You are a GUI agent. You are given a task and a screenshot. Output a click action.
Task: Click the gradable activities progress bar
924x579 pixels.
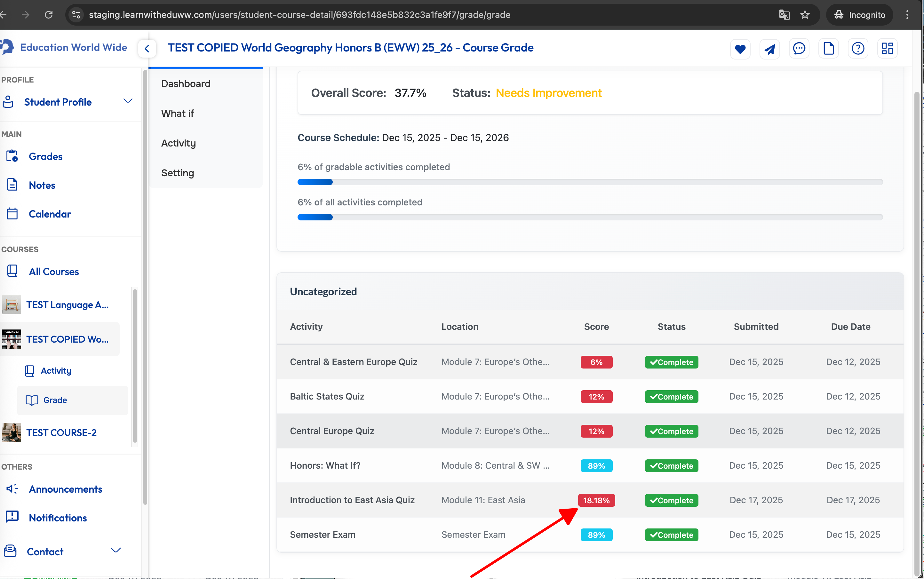pos(590,182)
